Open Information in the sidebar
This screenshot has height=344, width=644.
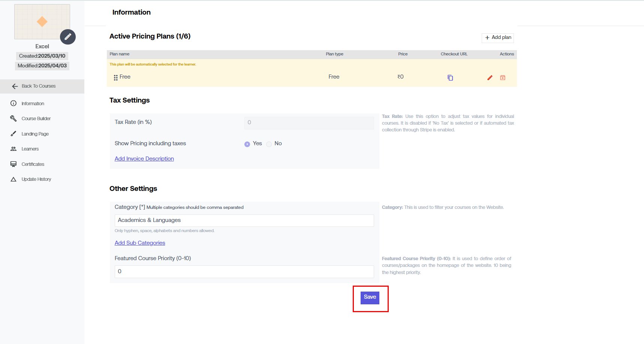33,104
